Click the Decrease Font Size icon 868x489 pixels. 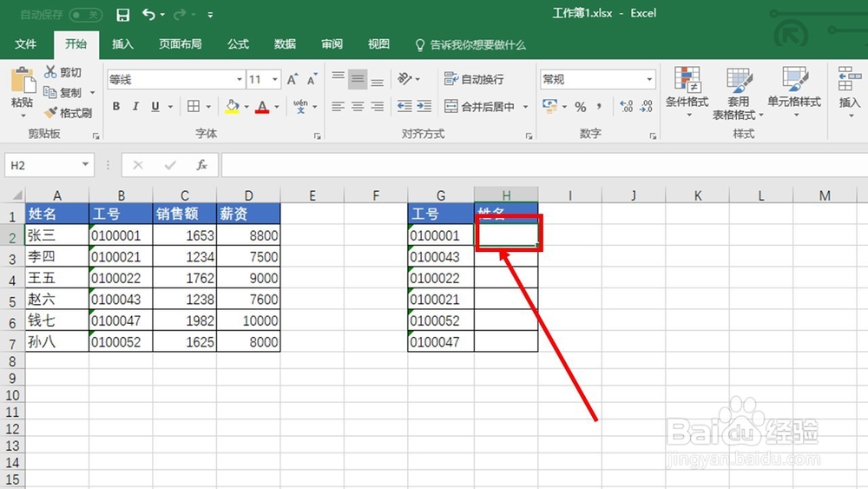click(x=312, y=79)
